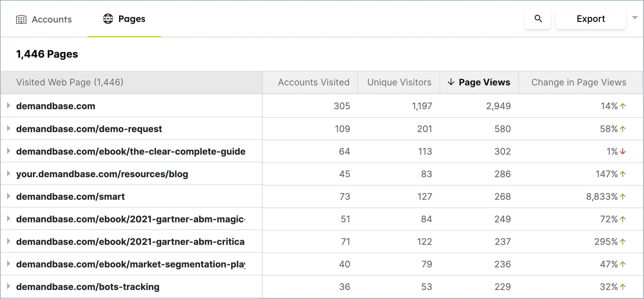This screenshot has height=299, width=644.
Task: Click the your.demandbase.com/resources/blog page name
Action: click(102, 174)
